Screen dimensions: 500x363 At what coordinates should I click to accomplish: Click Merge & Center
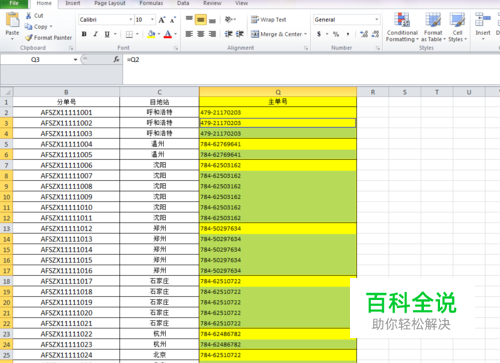click(x=277, y=34)
